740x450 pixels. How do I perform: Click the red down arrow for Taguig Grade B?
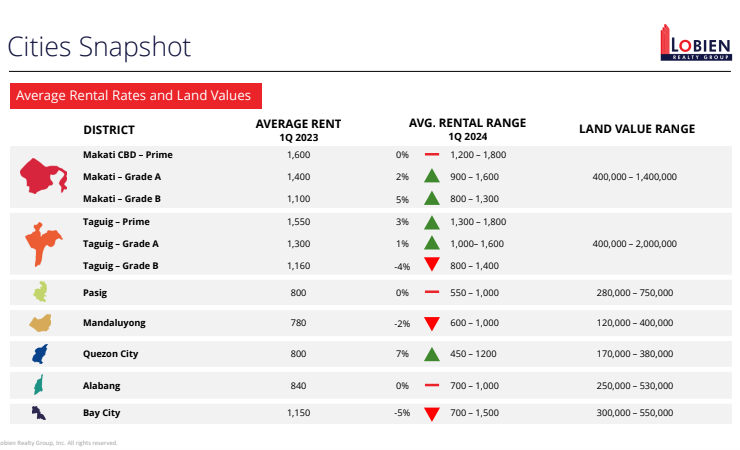point(431,265)
